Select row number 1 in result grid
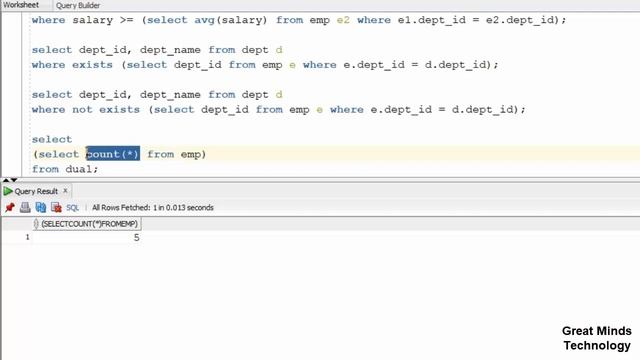640x360 pixels. point(27,237)
